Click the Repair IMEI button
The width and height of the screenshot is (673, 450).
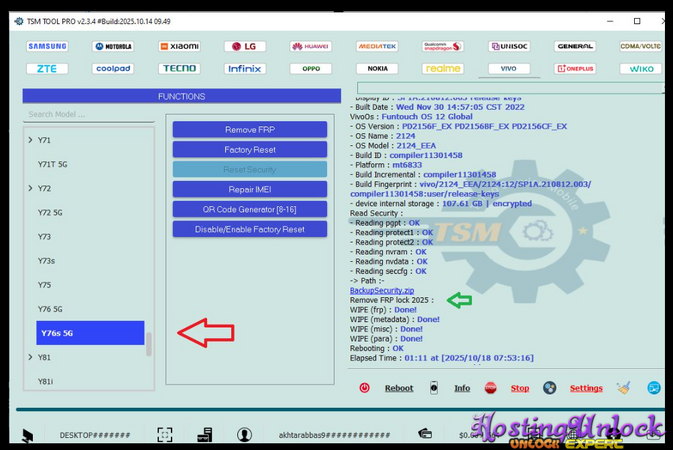point(250,189)
